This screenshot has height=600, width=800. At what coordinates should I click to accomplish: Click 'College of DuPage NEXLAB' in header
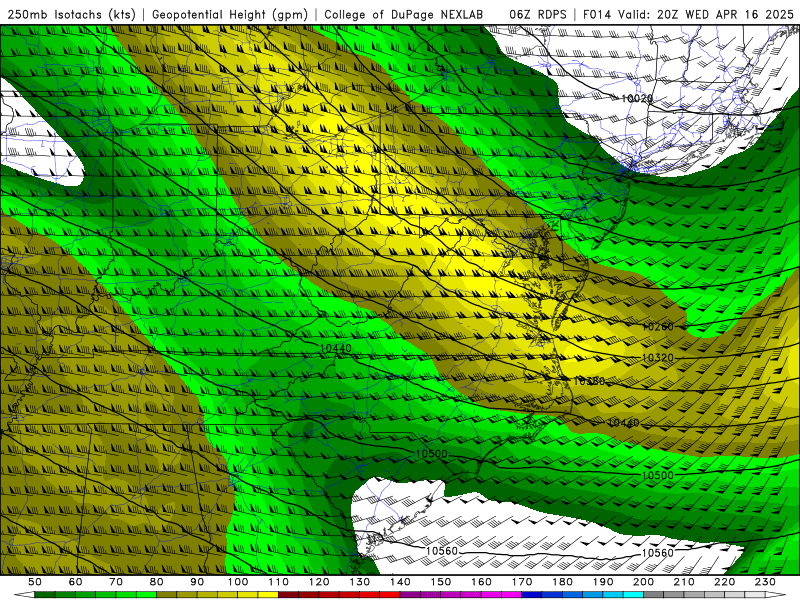point(404,15)
